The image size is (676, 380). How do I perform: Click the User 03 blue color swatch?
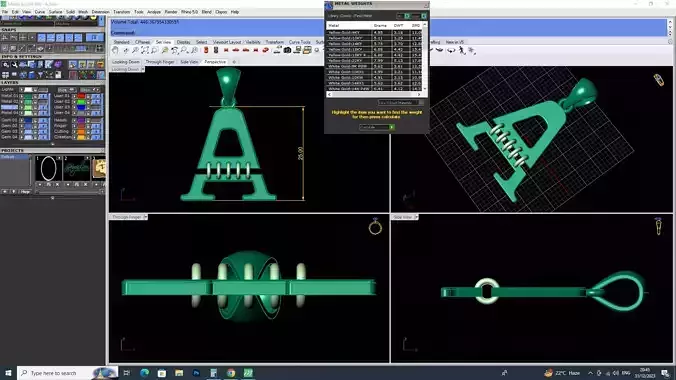pos(81,107)
